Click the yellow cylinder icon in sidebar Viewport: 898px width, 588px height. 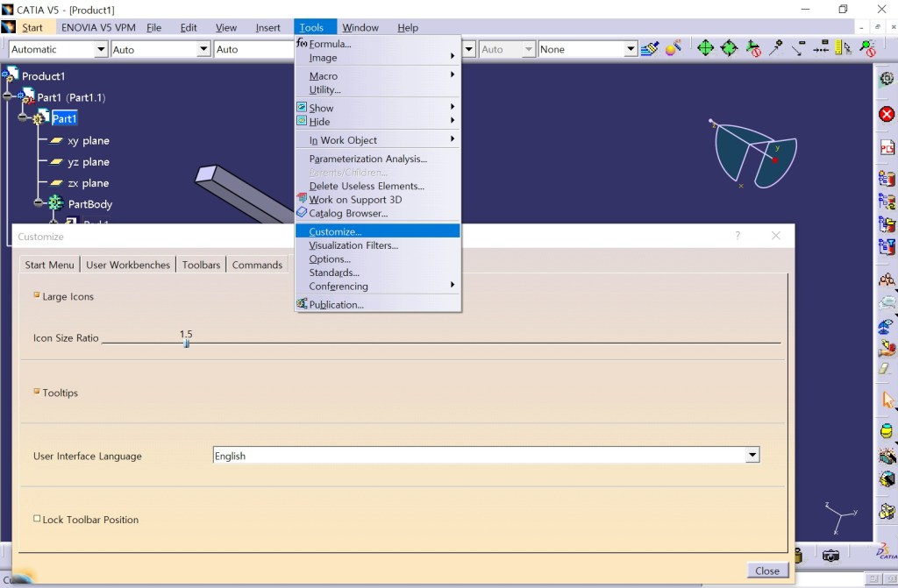(887, 432)
